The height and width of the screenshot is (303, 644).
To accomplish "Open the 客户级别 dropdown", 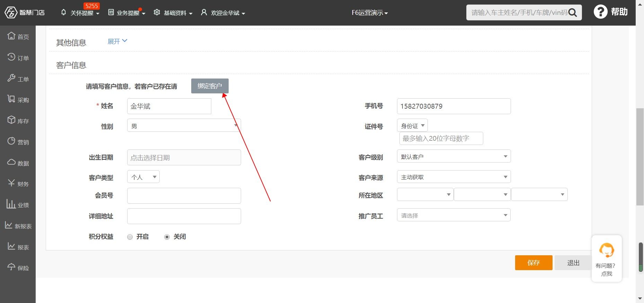I will click(454, 156).
